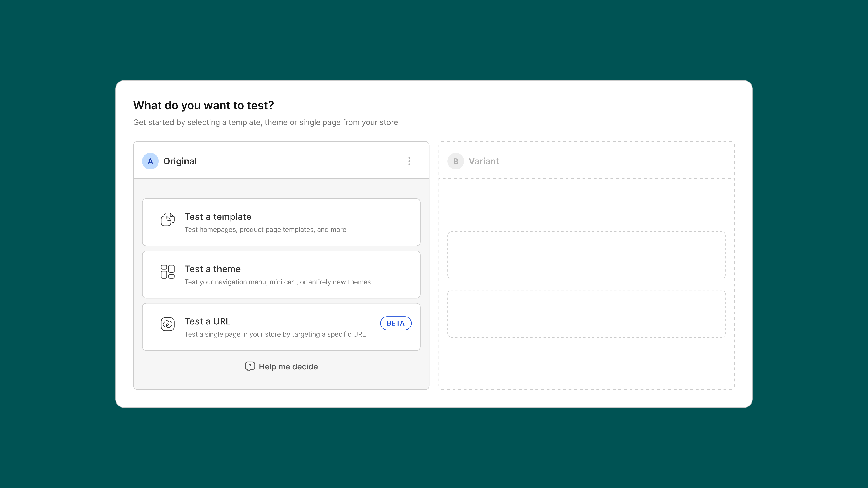Viewport: 868px width, 488px height.
Task: Click the theme grid layout icon
Action: click(167, 271)
